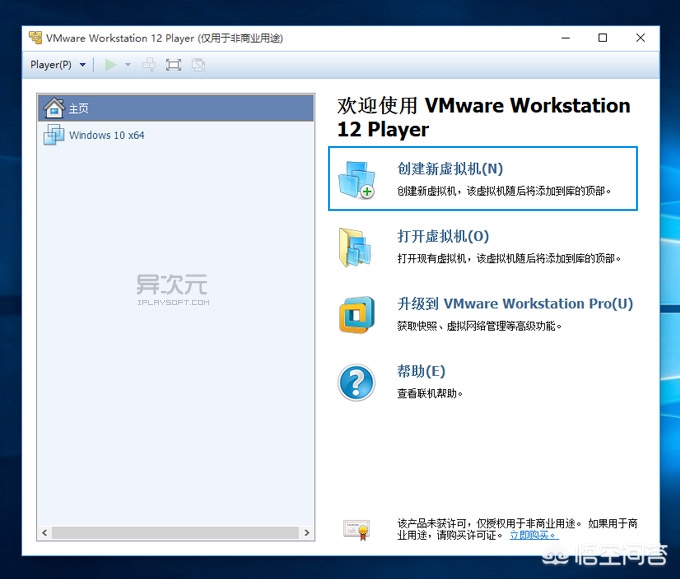680x579 pixels.
Task: Maximize the VMware Player window
Action: (602, 38)
